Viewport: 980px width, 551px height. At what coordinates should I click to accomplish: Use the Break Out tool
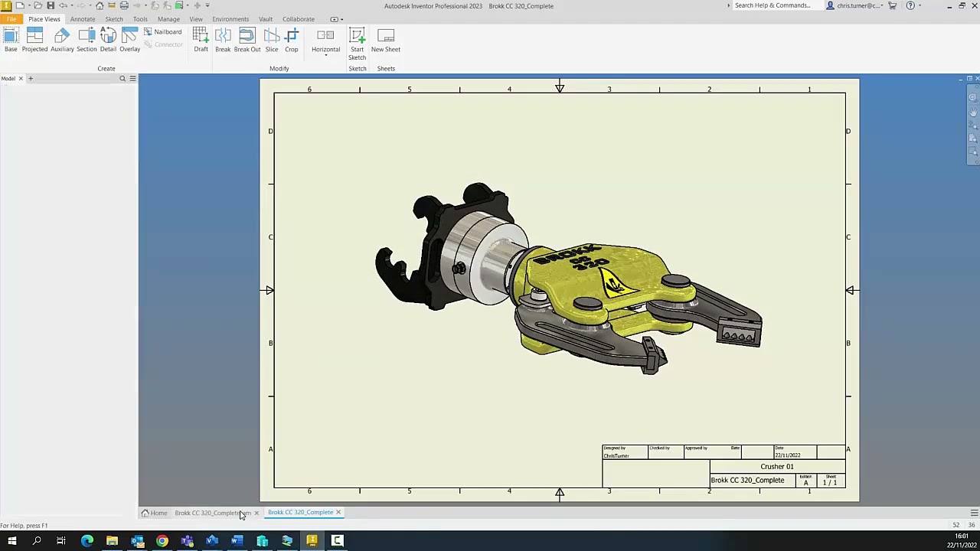[247, 41]
